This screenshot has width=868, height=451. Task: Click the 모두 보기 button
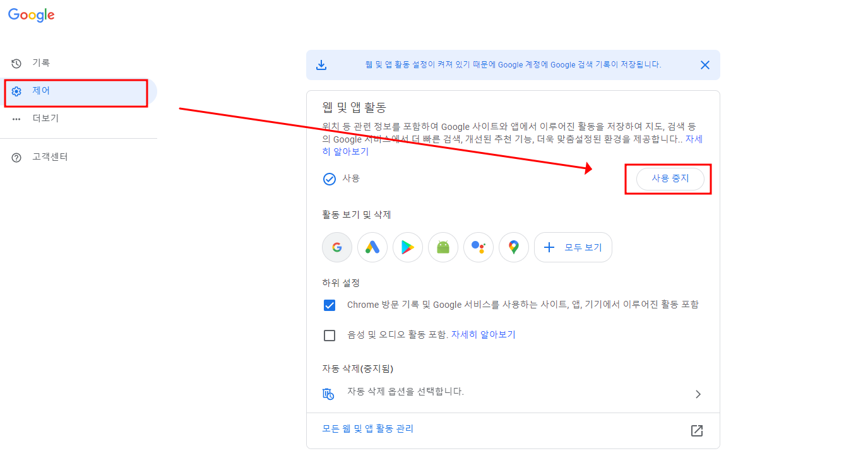click(573, 247)
